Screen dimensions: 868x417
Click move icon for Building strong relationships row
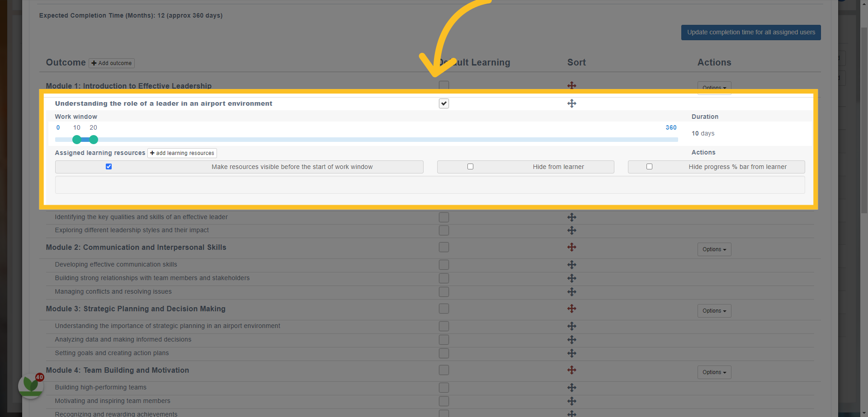pyautogui.click(x=572, y=278)
